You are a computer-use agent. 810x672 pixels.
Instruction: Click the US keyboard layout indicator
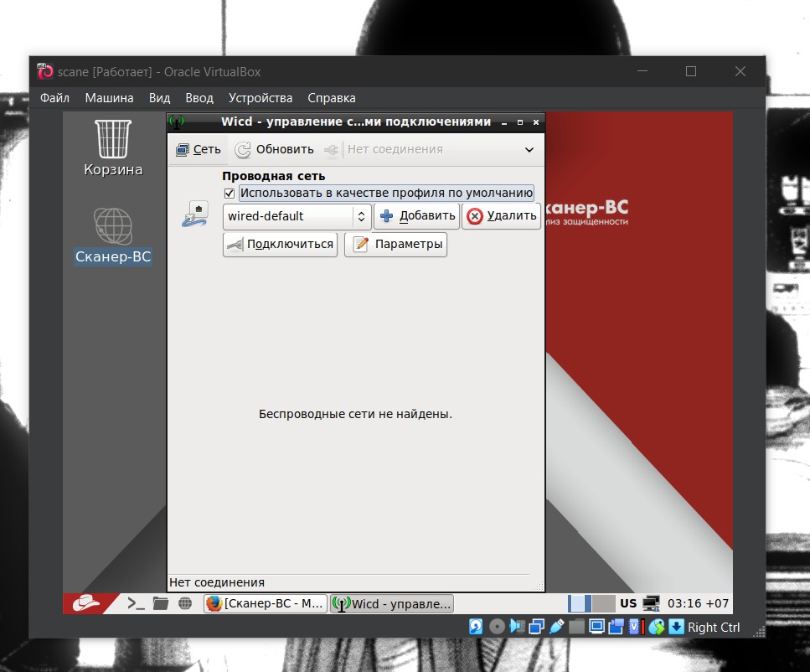click(628, 603)
